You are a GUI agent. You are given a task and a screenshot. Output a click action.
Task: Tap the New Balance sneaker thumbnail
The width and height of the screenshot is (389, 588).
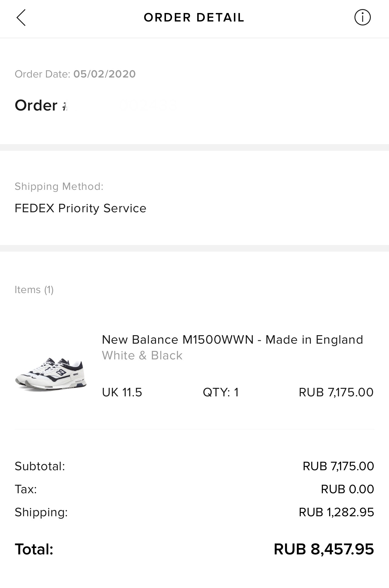click(51, 374)
